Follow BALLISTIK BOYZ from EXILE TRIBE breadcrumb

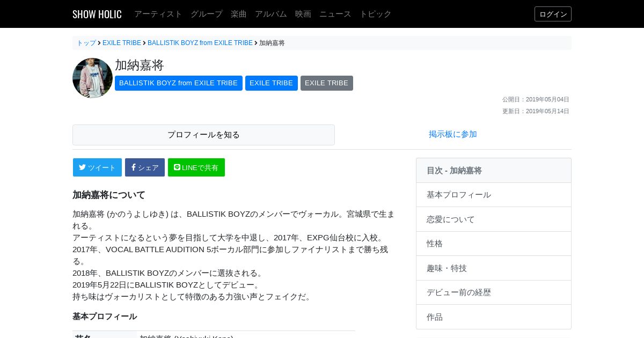pos(200,43)
